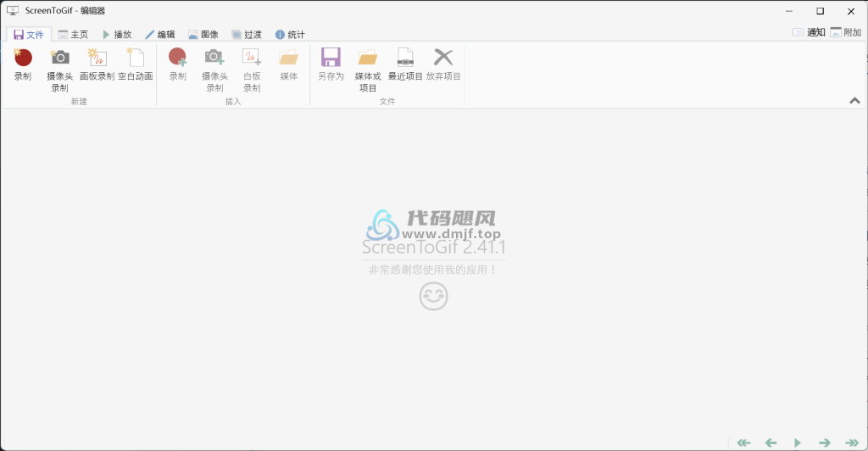The image size is (868, 451).
Task: Open webcam recorder 摄像头录制 in 新建 group
Action: point(60,70)
